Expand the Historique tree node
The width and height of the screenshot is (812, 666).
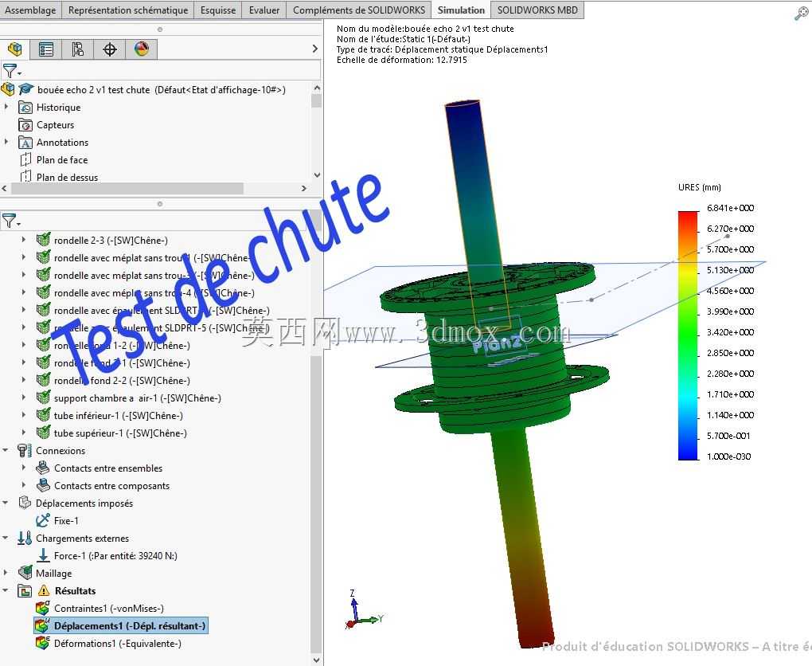pos(6,107)
